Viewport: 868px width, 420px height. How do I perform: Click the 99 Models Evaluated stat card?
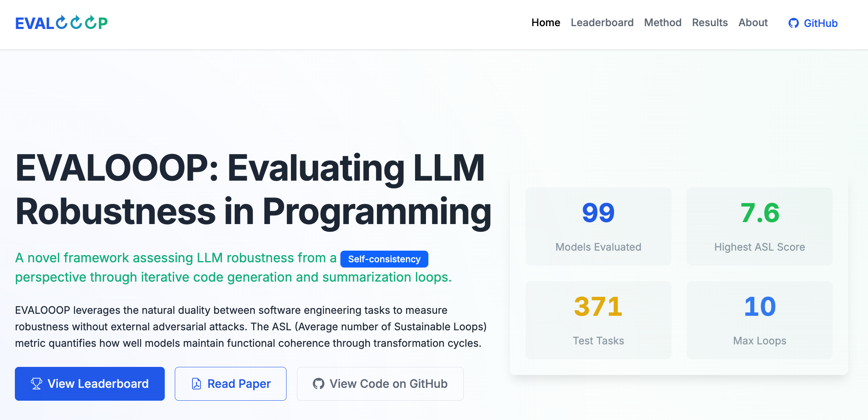pyautogui.click(x=598, y=226)
